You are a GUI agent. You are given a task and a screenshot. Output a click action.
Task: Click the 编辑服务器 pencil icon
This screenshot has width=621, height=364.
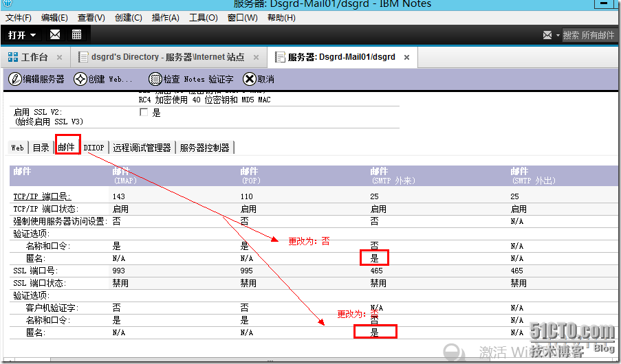click(x=14, y=79)
